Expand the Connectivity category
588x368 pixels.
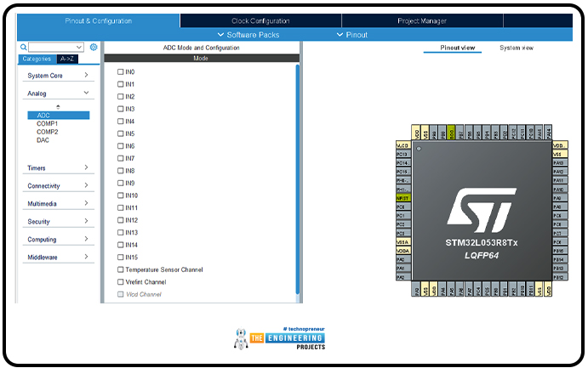58,185
